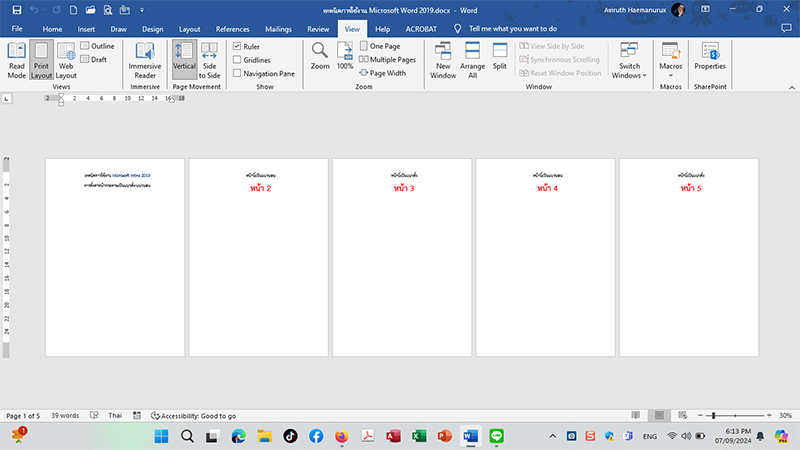Click the Multiple Pages button
Image resolution: width=800 pixels, height=450 pixels.
387,60
